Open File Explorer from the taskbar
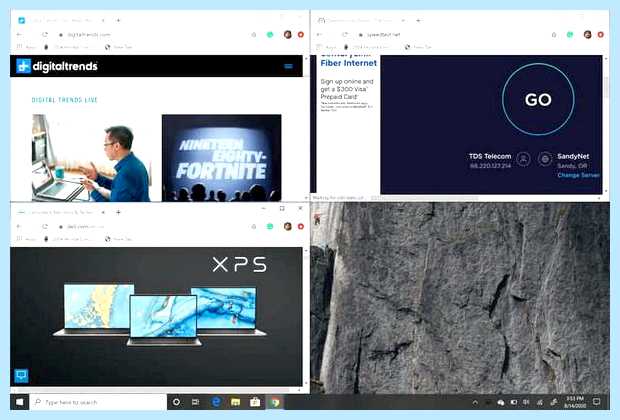The width and height of the screenshot is (620, 420). coord(236,402)
